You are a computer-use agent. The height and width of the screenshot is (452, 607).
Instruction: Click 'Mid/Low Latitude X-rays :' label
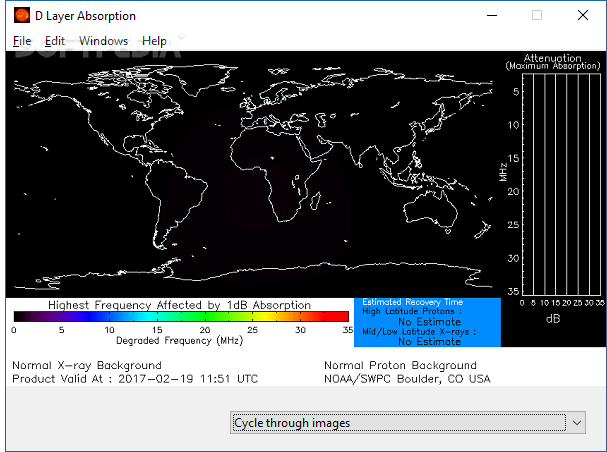(419, 332)
